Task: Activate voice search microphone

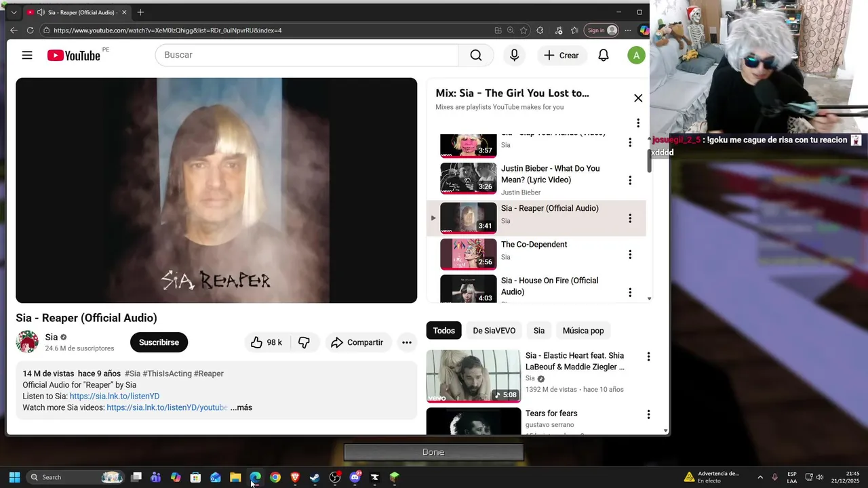Action: (514, 56)
